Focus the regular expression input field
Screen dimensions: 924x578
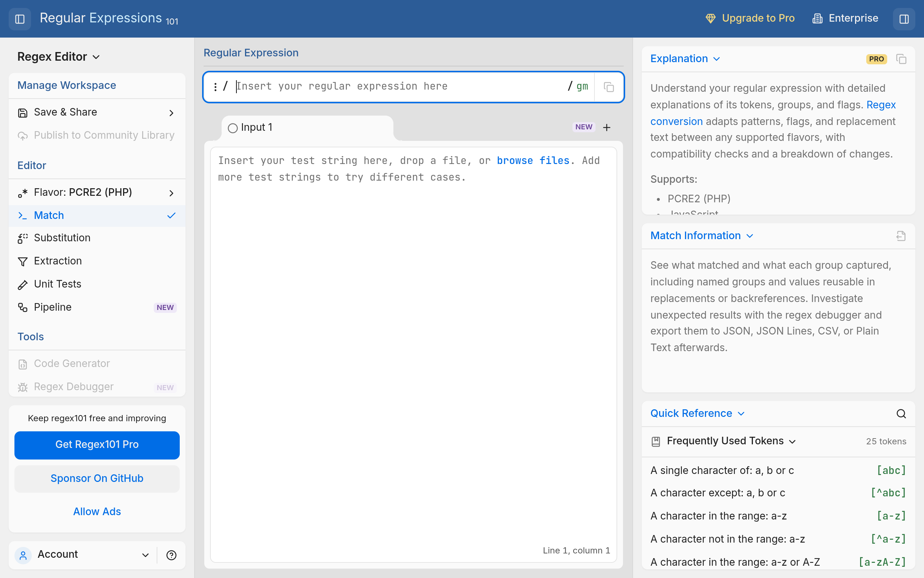(x=399, y=86)
